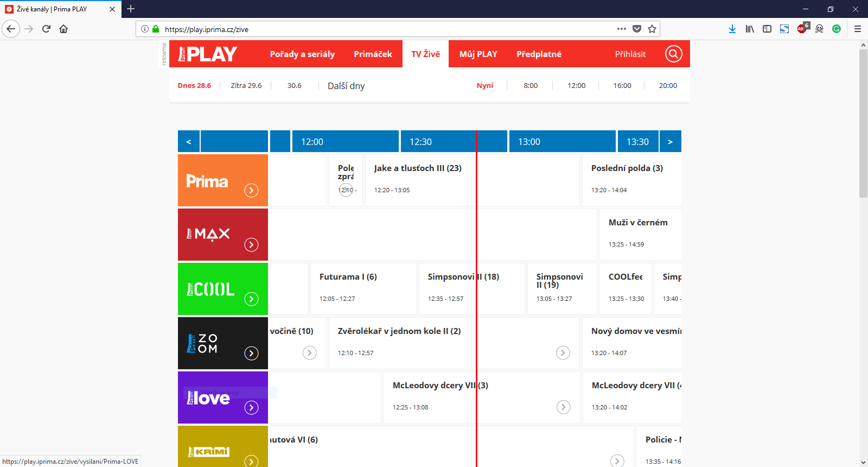The height and width of the screenshot is (467, 868).
Task: Move the timeline later with right arrow
Action: click(670, 141)
